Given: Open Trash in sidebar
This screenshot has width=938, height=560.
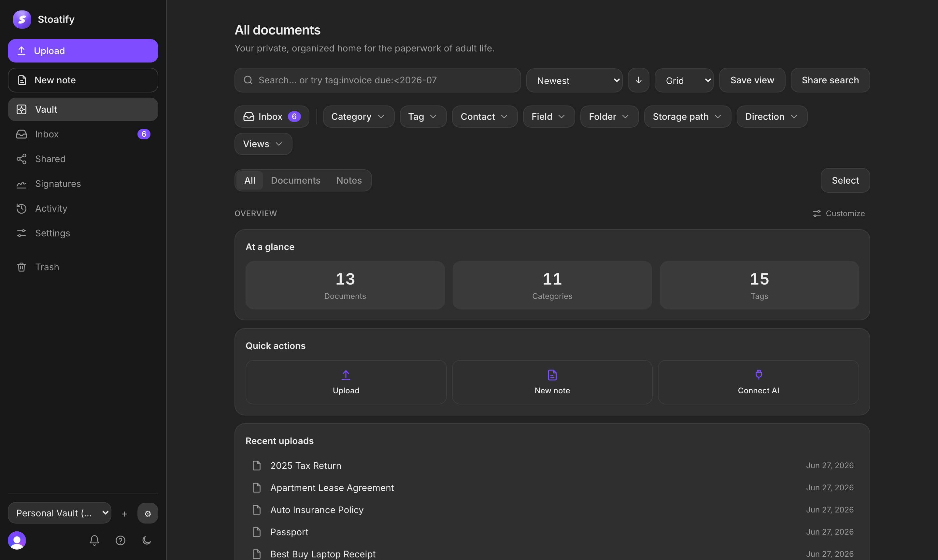Looking at the screenshot, I should pos(83,267).
